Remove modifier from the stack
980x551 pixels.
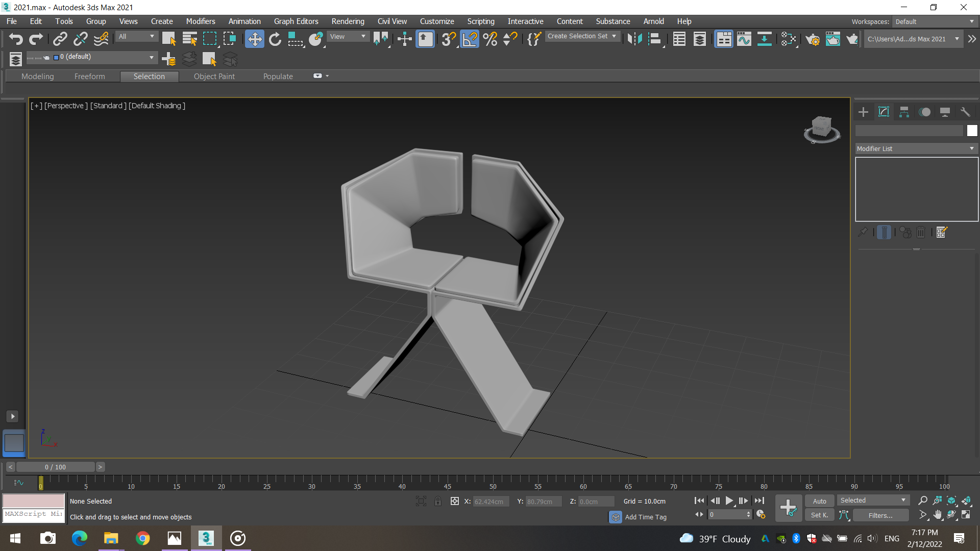tap(921, 232)
